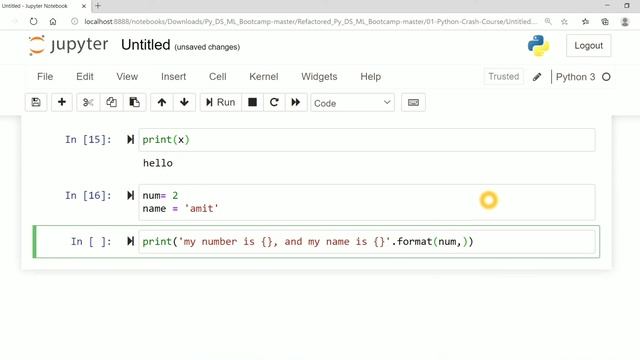Restart the kernel with the circular arrow icon

pyautogui.click(x=274, y=102)
